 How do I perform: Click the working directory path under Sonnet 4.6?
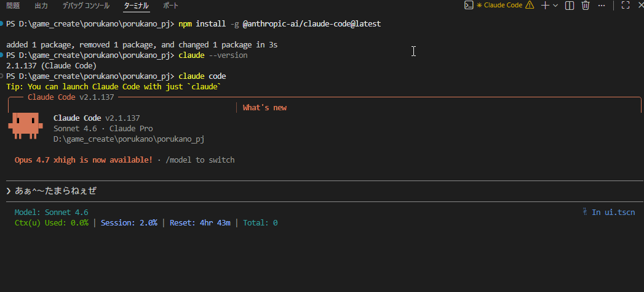129,139
